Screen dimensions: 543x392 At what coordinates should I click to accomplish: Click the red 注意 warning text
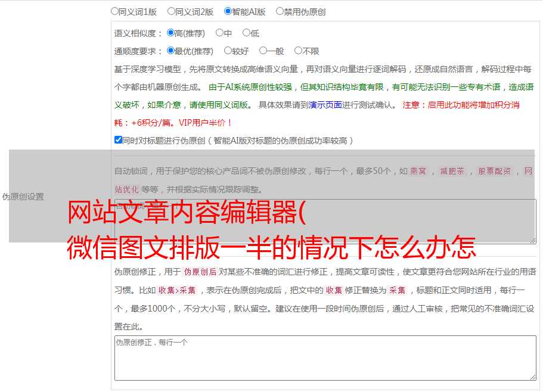point(317,114)
